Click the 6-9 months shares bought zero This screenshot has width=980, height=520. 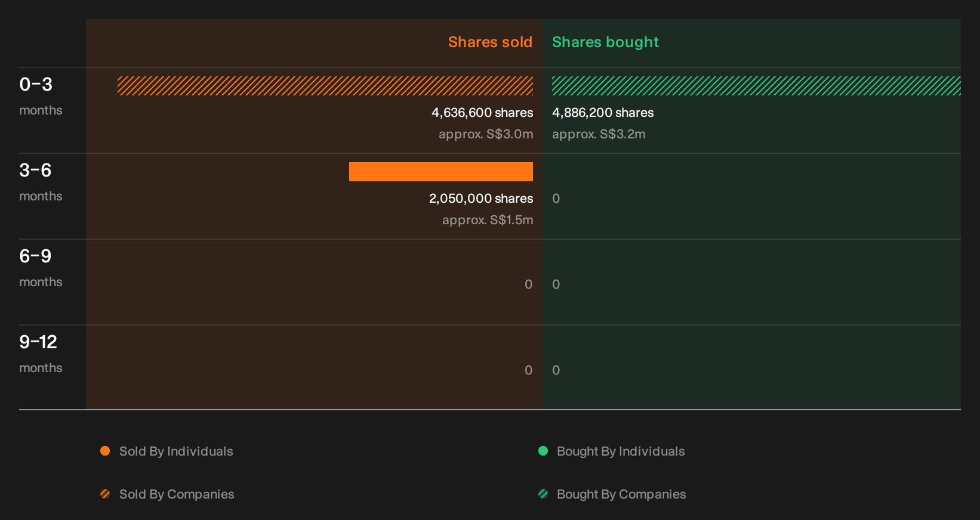556,284
